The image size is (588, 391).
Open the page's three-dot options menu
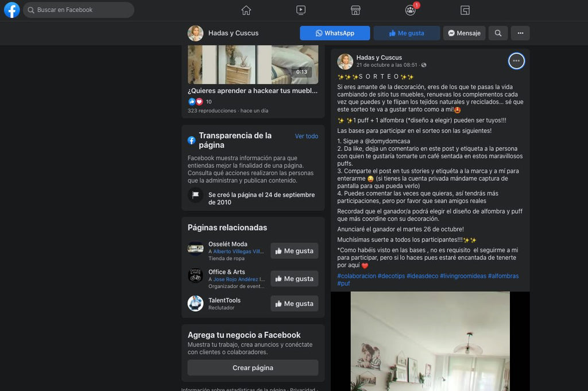pyautogui.click(x=520, y=33)
